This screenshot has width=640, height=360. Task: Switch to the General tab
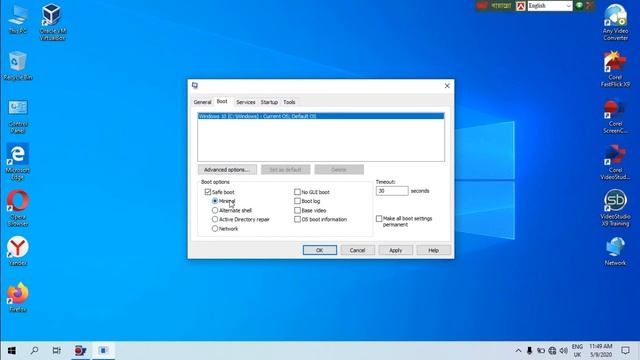click(x=202, y=102)
